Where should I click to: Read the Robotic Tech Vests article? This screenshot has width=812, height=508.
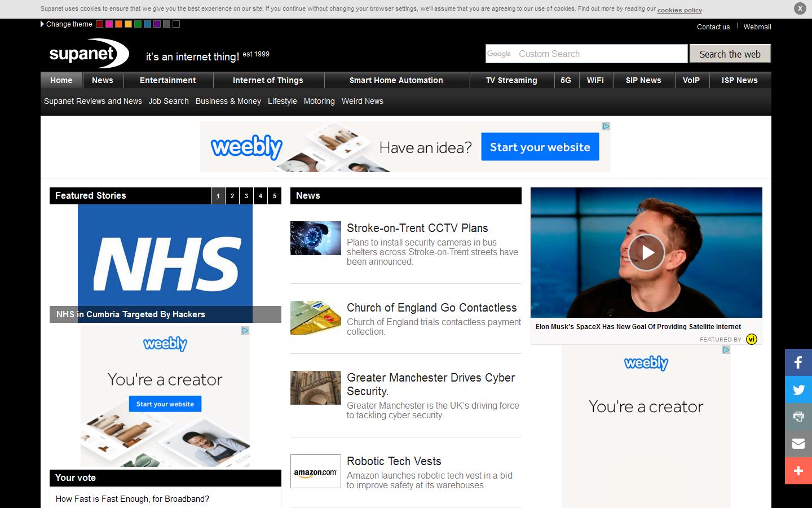(x=394, y=461)
